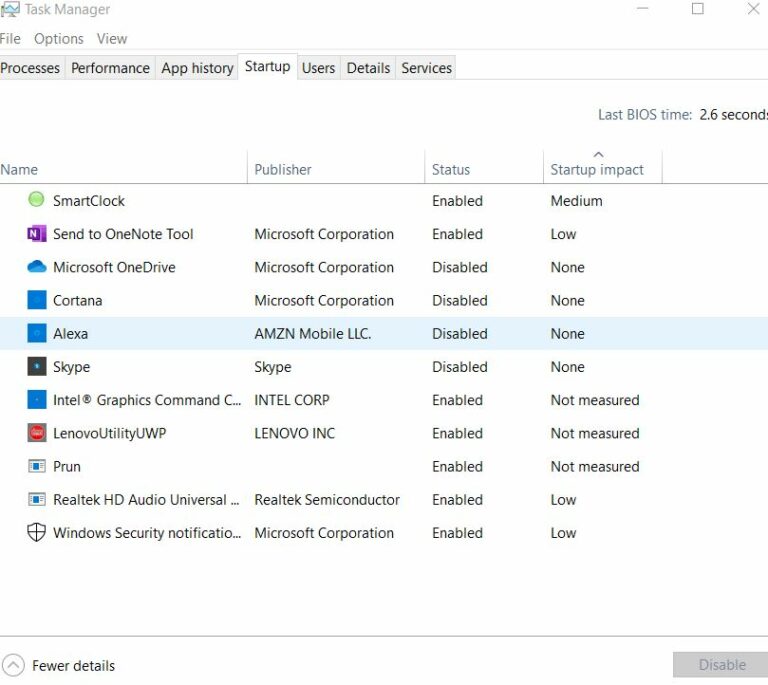Click the Disable button
The height and width of the screenshot is (685, 768).
(x=722, y=664)
